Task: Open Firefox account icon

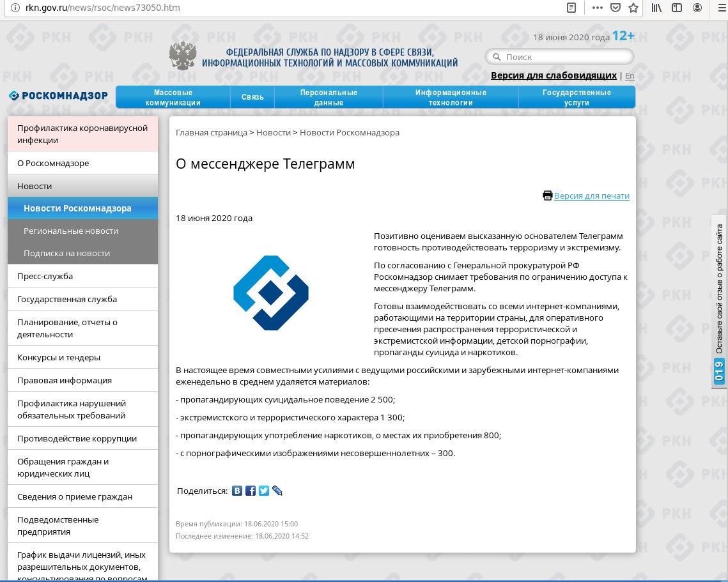Action: click(x=697, y=8)
